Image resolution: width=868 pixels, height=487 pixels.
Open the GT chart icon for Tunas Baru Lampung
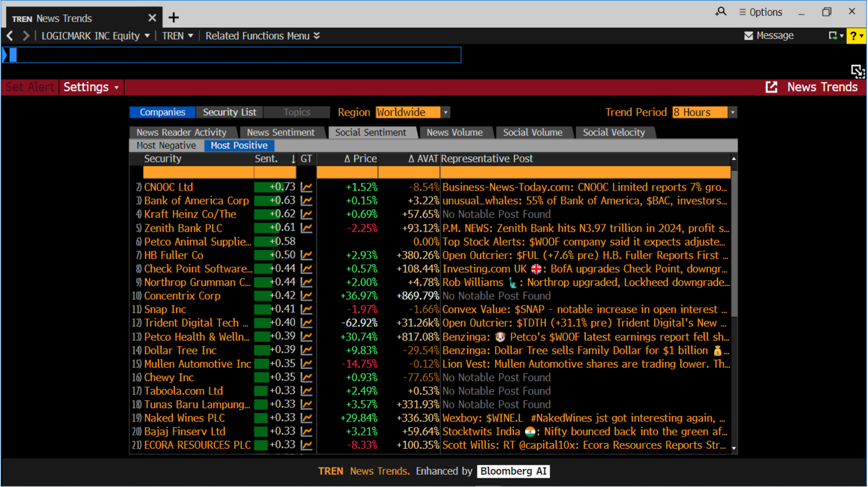(307, 405)
